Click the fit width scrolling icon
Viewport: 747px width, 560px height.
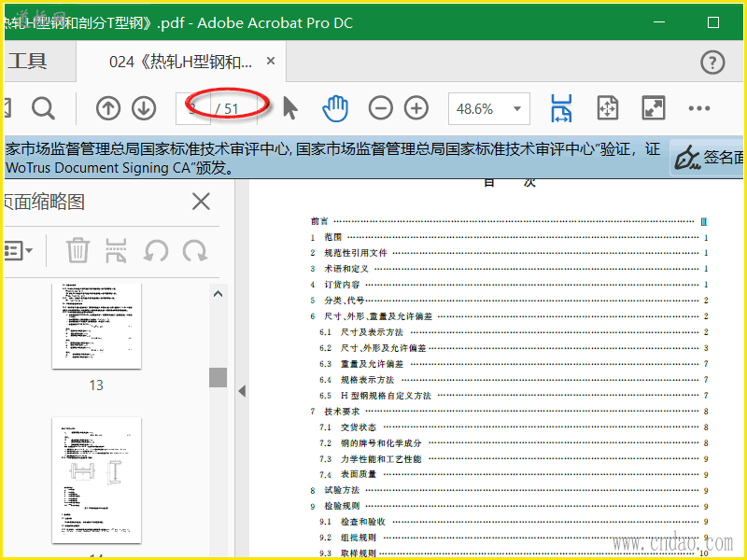click(561, 108)
